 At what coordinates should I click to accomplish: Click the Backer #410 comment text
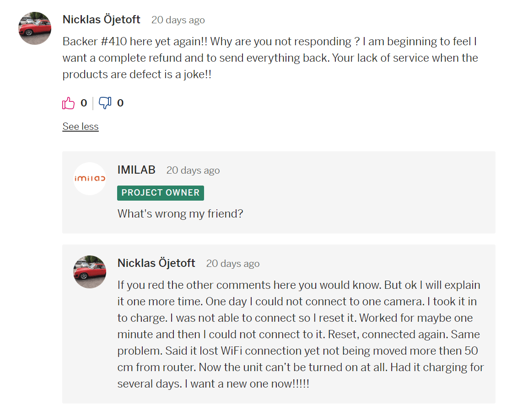pos(270,58)
